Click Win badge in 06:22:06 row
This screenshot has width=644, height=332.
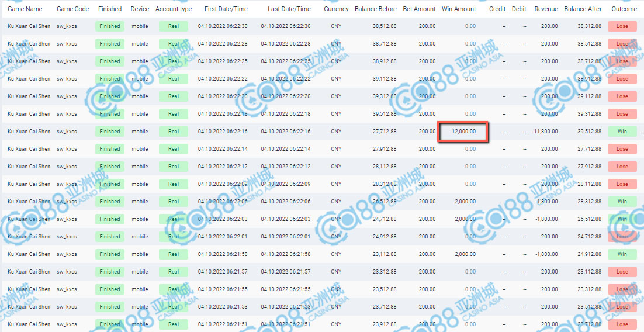pos(622,202)
